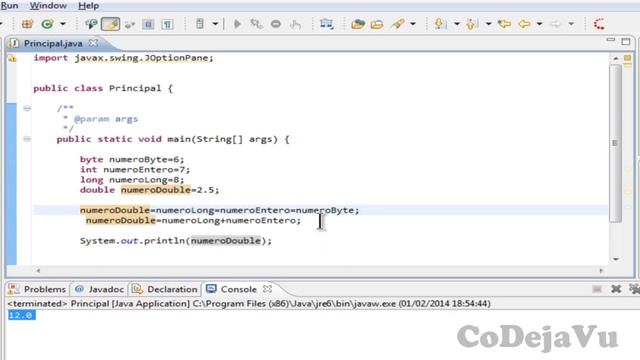Collapse the Javadoc comment fold marker
Screen dimensions: 640x360
(27, 108)
